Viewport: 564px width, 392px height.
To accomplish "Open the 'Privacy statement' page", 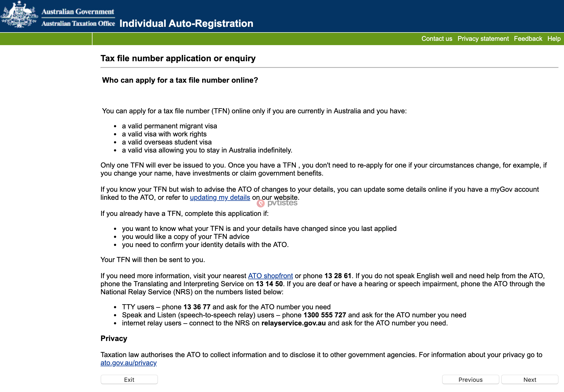I will pos(483,39).
